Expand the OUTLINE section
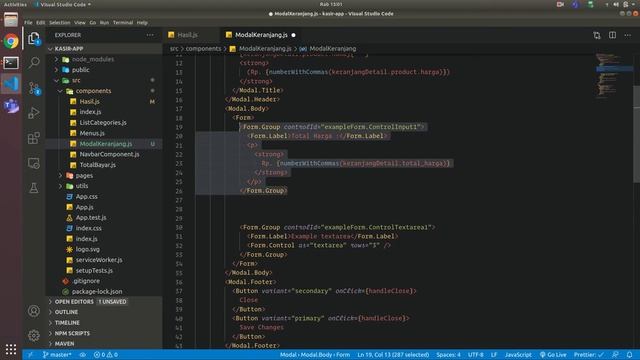This screenshot has height=360, width=640. 66,312
